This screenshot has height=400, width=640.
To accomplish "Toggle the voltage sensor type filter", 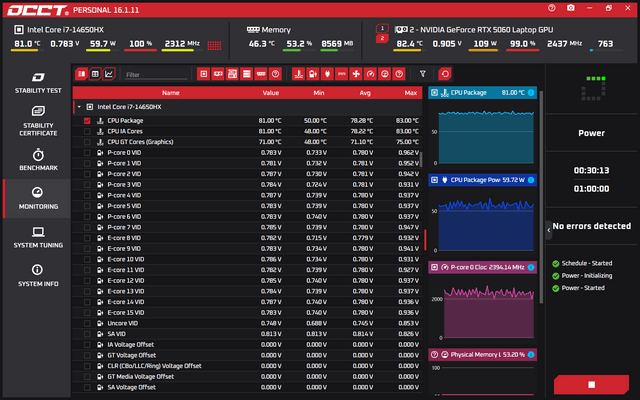I will click(x=313, y=74).
